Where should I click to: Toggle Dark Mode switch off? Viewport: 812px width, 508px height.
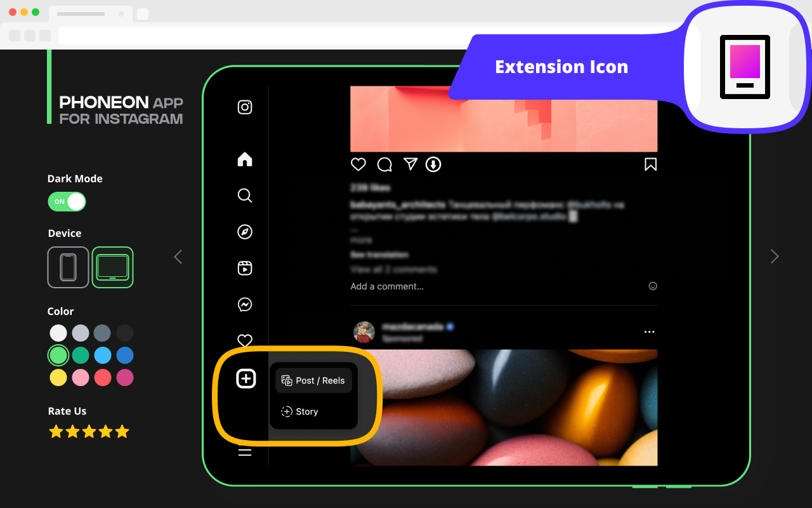tap(67, 202)
